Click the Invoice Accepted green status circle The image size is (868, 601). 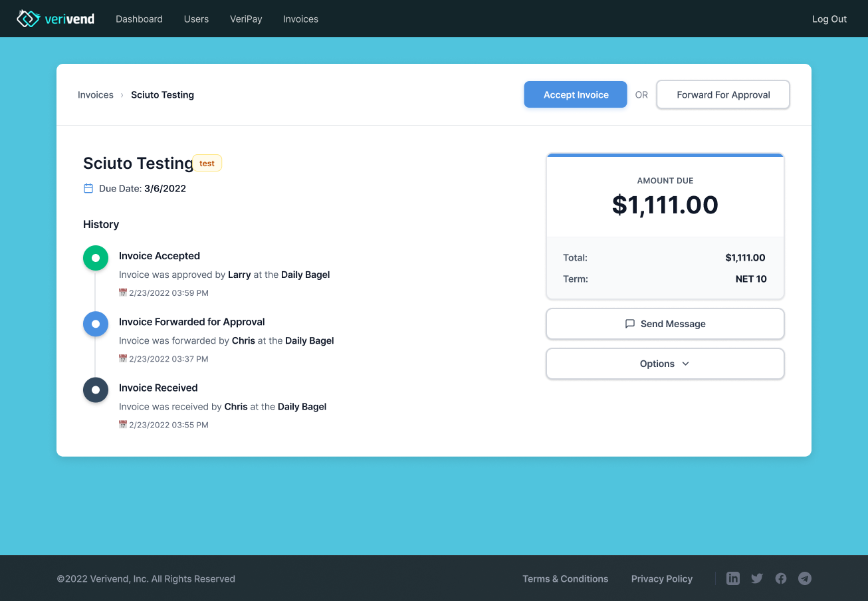96,258
